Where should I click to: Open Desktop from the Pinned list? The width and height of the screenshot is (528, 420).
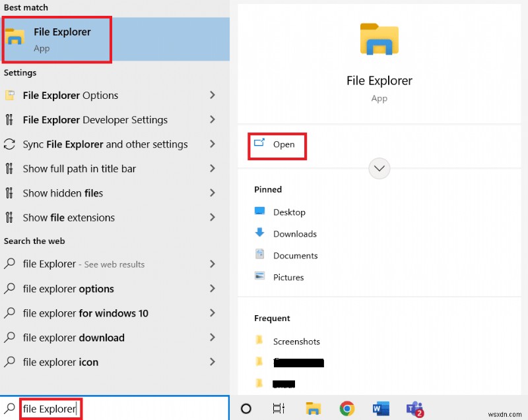tap(288, 212)
